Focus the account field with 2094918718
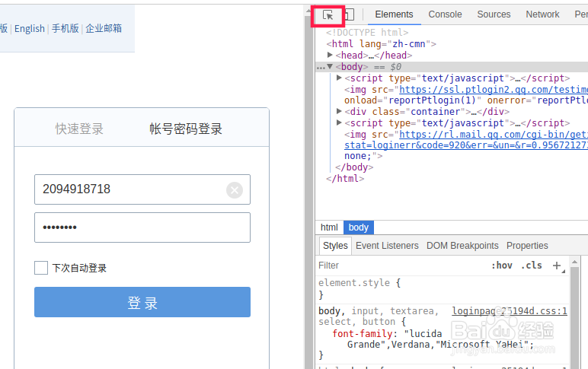588x369 pixels. point(142,189)
